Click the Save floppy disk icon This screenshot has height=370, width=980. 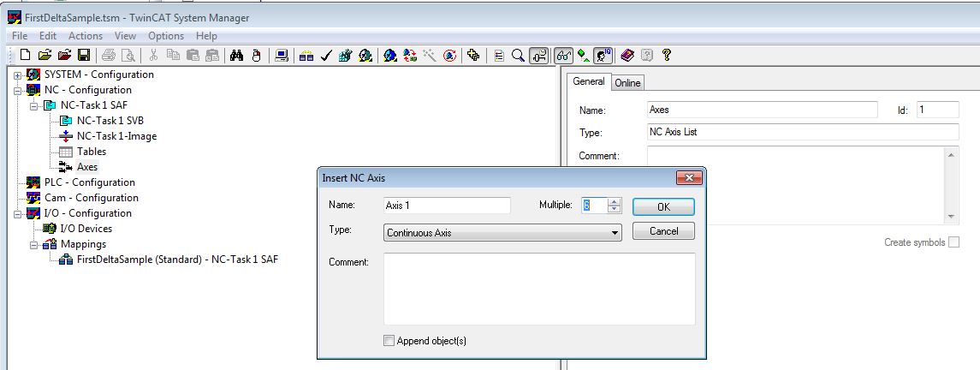(x=84, y=56)
